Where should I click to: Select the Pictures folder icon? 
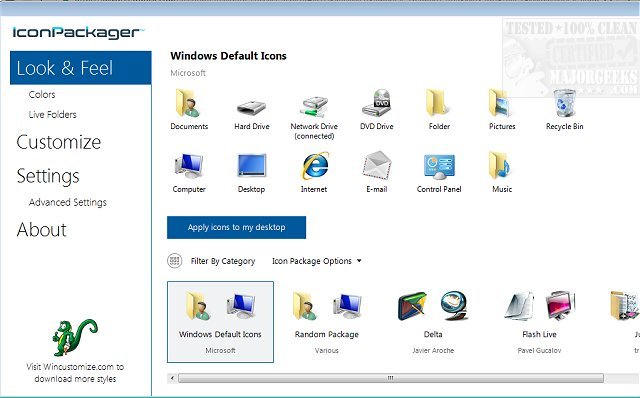[500, 103]
